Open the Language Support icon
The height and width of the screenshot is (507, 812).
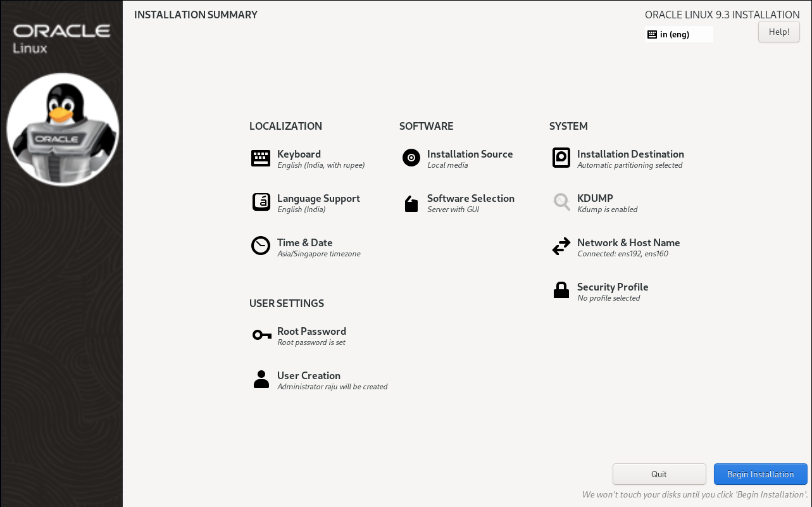[x=261, y=202]
